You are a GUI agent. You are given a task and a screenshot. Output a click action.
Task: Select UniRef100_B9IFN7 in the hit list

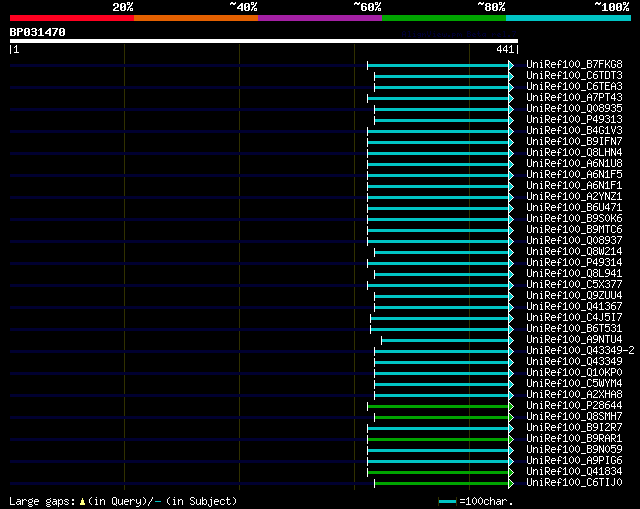[x=574, y=142]
